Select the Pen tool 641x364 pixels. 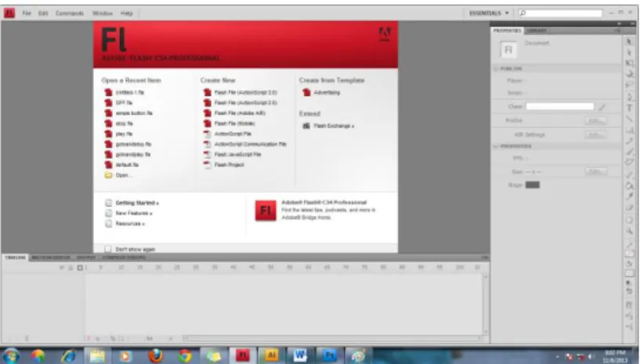pos(629,97)
